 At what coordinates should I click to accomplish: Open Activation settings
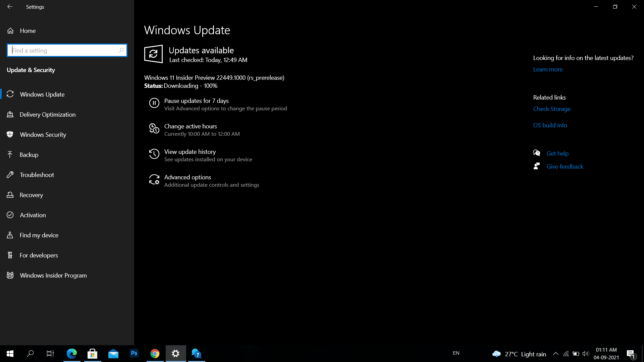point(67,215)
